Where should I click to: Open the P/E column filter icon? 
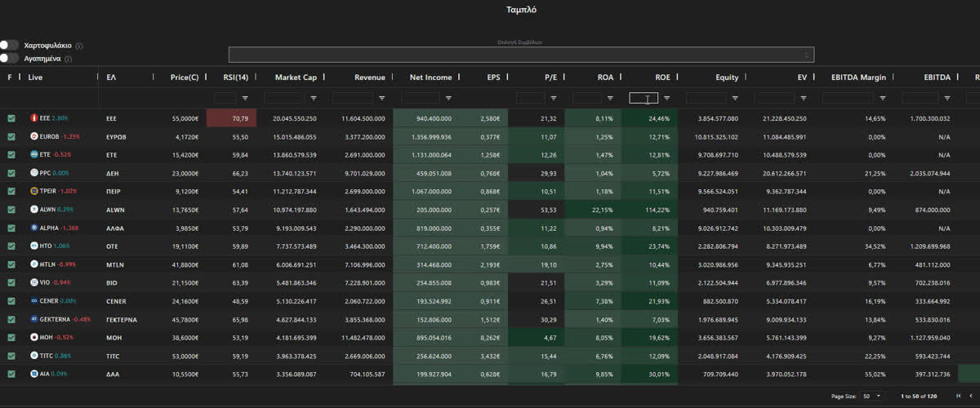point(555,98)
